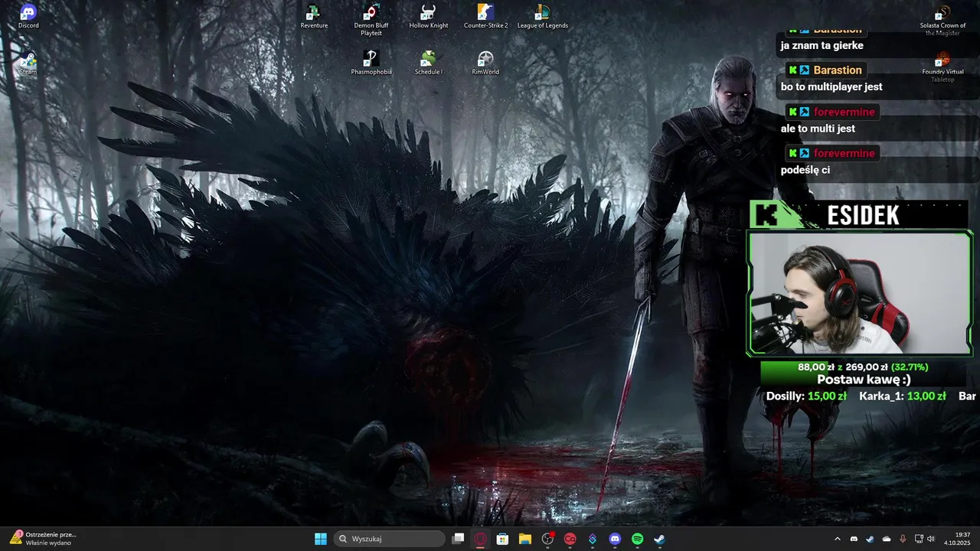Select the Reventure desktop icon
The height and width of the screenshot is (551, 980).
pyautogui.click(x=314, y=17)
